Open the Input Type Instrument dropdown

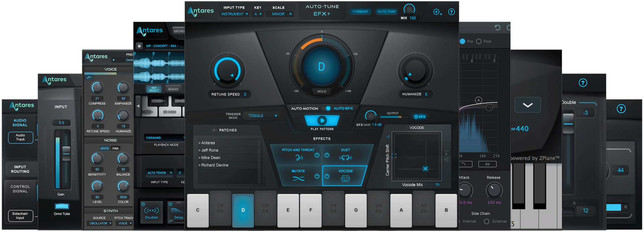[234, 14]
